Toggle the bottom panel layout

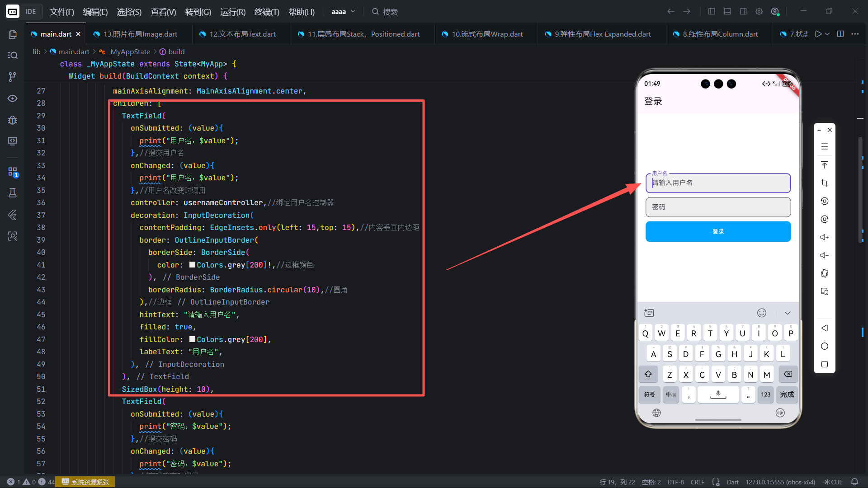click(727, 12)
